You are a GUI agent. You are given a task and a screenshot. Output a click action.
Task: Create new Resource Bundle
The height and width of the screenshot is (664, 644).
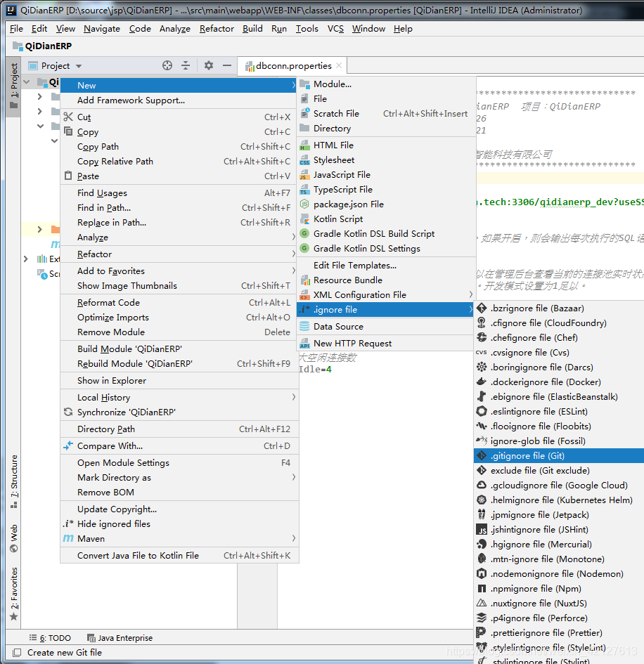(x=386, y=280)
